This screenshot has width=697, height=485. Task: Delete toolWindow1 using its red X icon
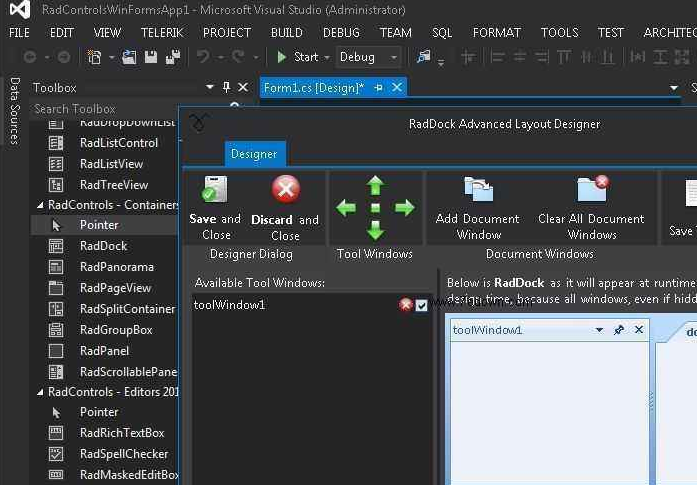406,305
